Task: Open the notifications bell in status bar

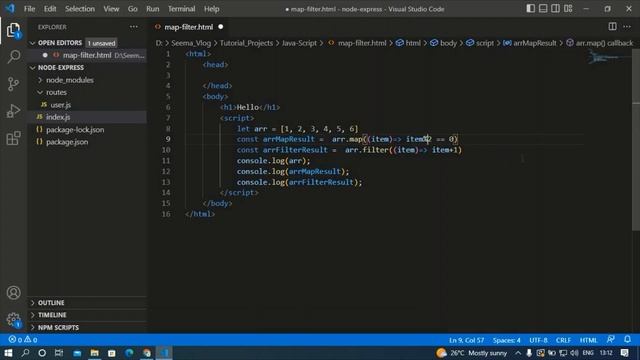Action: 627,340
